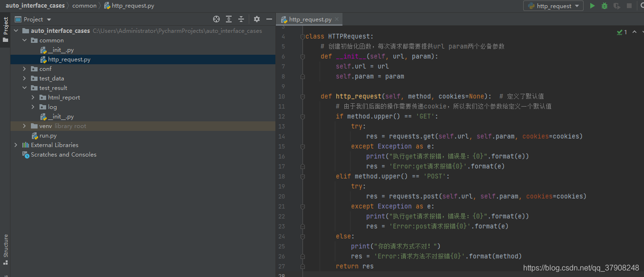Click requests.get call on line 14
The width and height of the screenshot is (644, 277).
pyautogui.click(x=412, y=137)
